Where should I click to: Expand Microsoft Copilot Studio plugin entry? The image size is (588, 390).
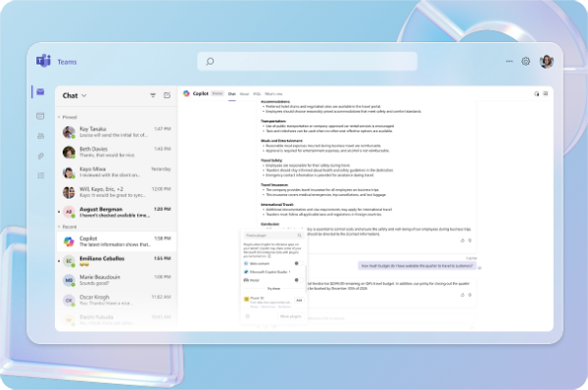(268, 271)
